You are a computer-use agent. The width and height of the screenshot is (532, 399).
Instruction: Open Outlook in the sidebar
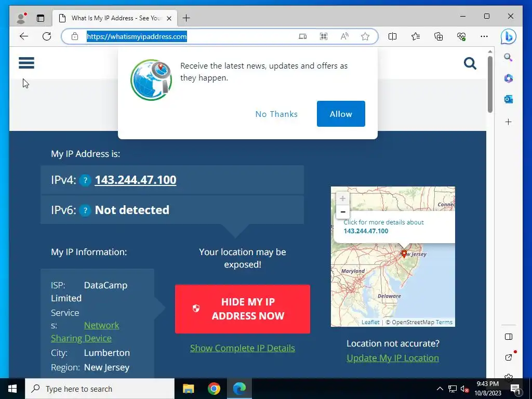click(x=508, y=99)
